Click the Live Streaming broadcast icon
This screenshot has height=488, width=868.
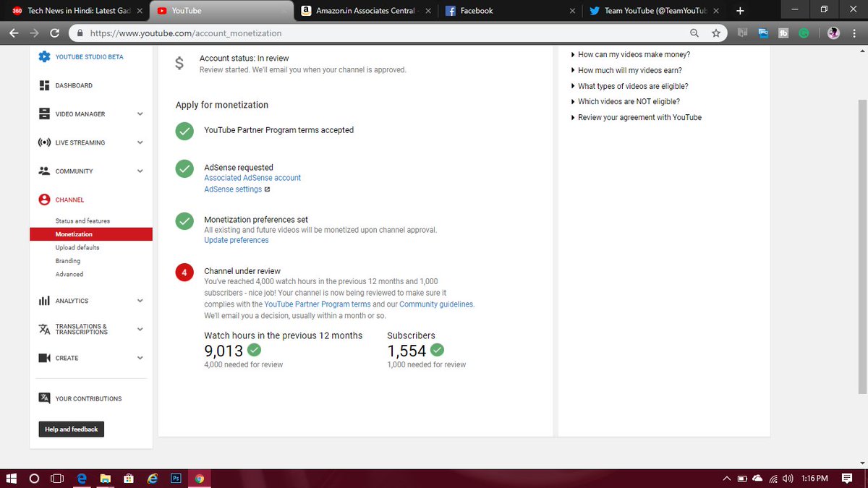click(44, 142)
